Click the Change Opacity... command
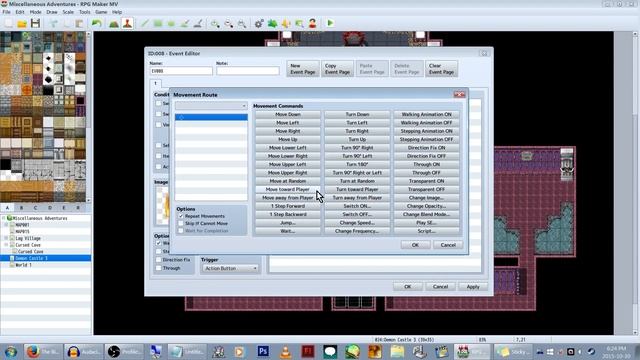This screenshot has height=360, width=640. 427,206
